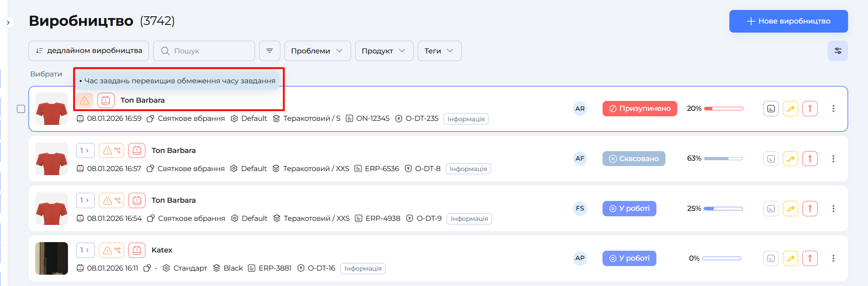Open three-dot menu for the ERP-4938 row
Viewport: 868px width, 286px height.
(x=833, y=209)
